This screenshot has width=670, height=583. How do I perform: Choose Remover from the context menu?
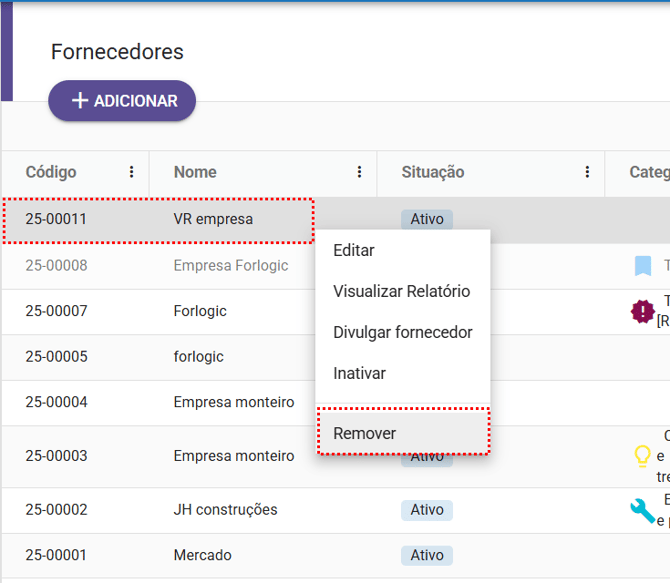point(365,433)
